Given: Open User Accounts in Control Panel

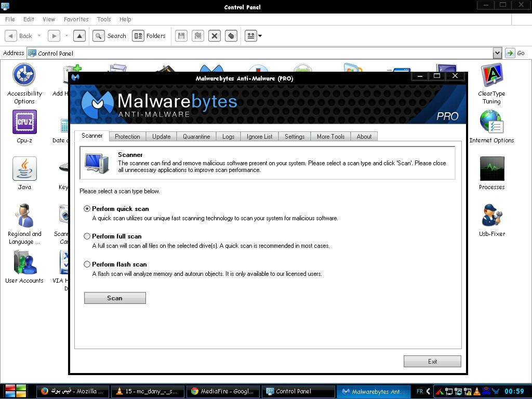Looking at the screenshot, I should (24, 267).
